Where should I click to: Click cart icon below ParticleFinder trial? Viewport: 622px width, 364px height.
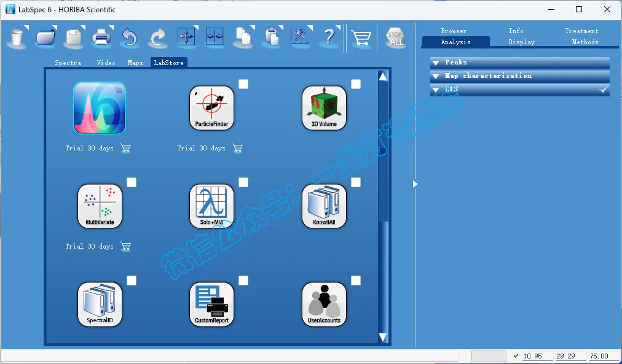[x=237, y=149]
